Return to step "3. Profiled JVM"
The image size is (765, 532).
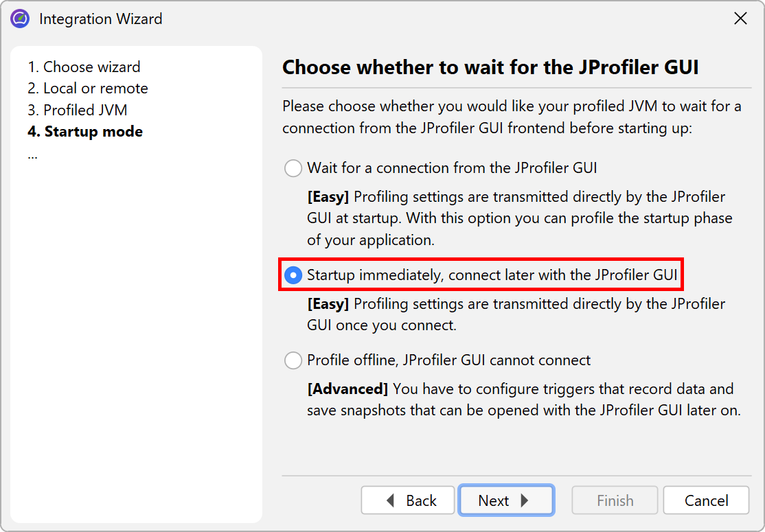tap(78, 110)
